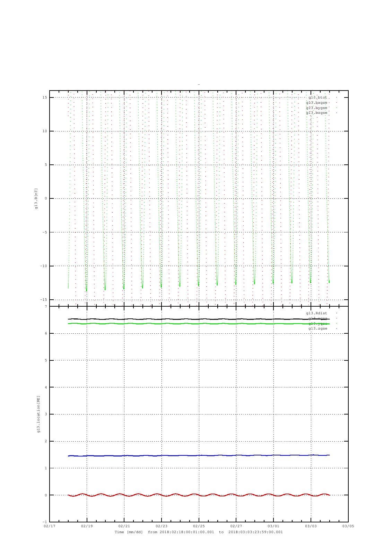
Task: Click the g13.btot legend entry
Action: [x=317, y=97]
